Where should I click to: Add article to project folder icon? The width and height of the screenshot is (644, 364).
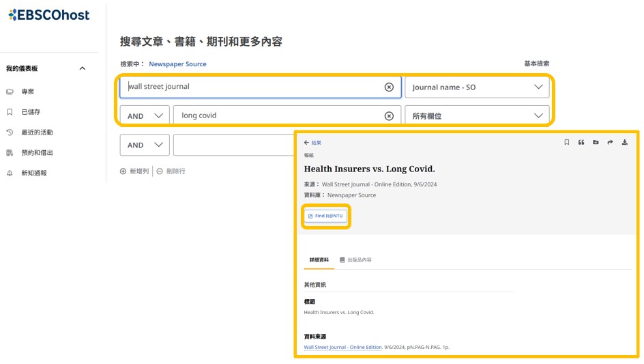point(596,143)
